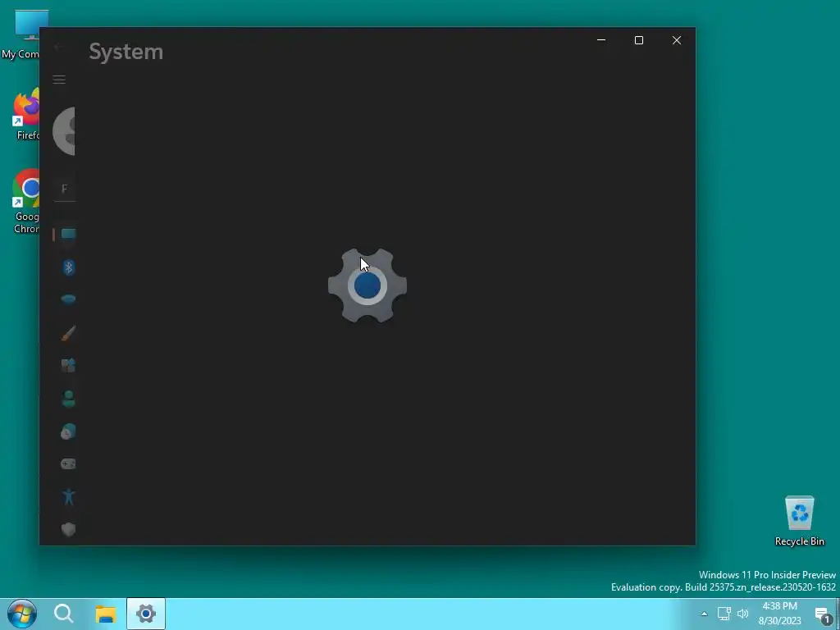The height and width of the screenshot is (630, 840).
Task: Open the notification center icon
Action: (x=824, y=614)
